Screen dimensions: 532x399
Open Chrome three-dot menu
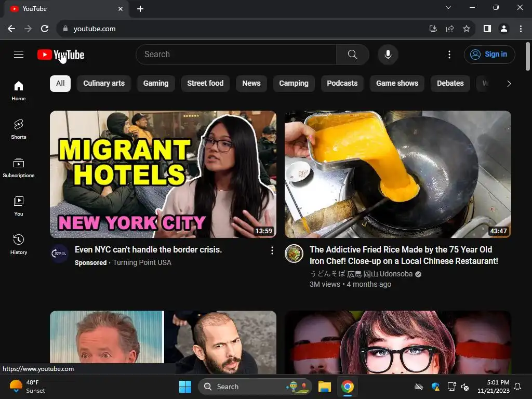521,29
